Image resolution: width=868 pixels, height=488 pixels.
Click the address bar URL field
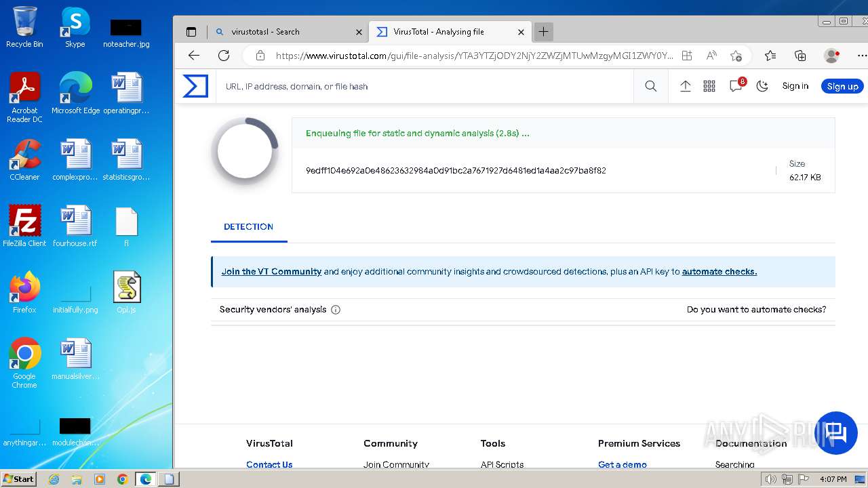[475, 56]
